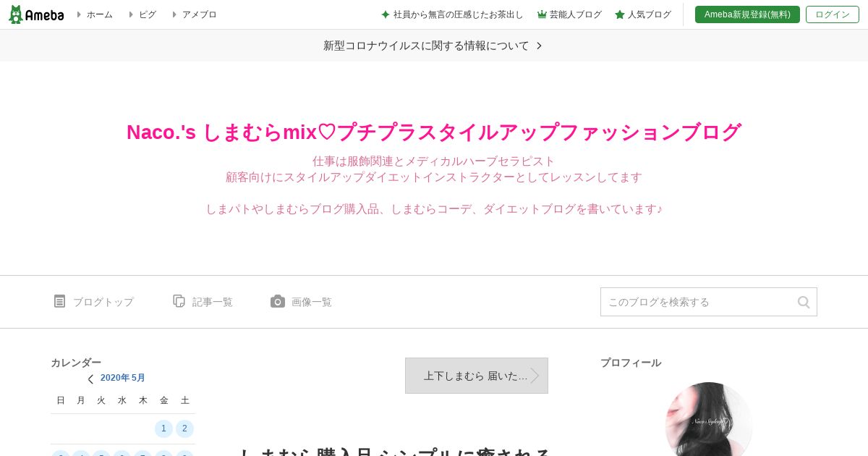Image resolution: width=868 pixels, height=456 pixels.
Task: Click the triangle icon before ピグ
Action: point(131,14)
